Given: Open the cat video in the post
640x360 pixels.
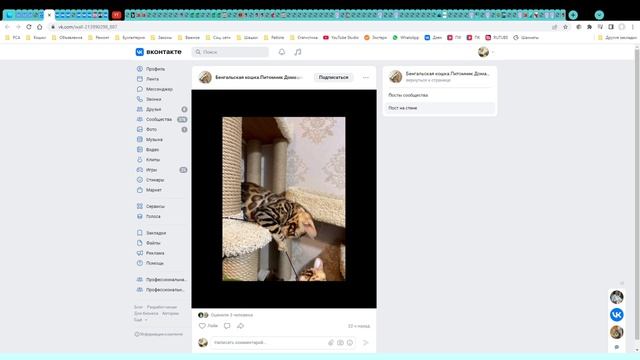Looking at the screenshot, I should [x=284, y=199].
